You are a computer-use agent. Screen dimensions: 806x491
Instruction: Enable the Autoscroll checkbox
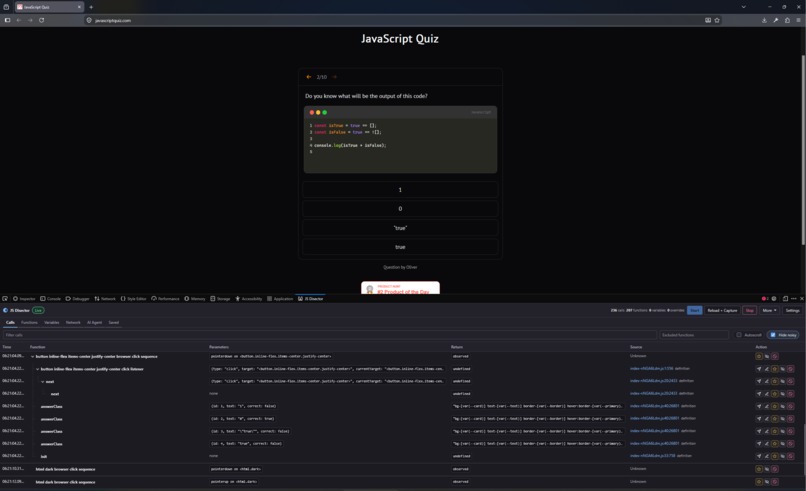739,335
